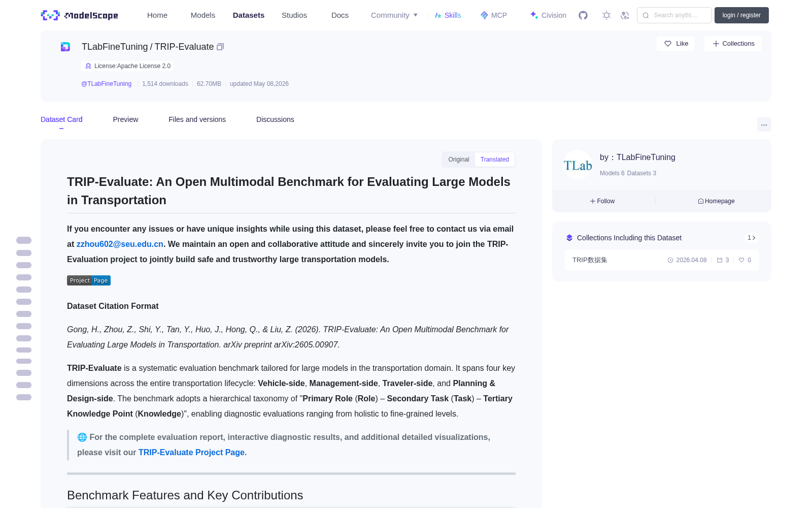The image size is (812, 508).
Task: Open the MCP page
Action: click(494, 15)
